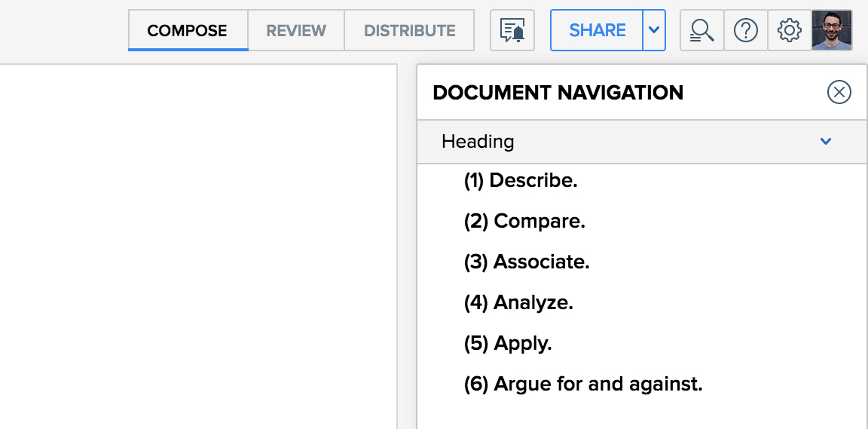Open the "(6) Argue for and against." heading

[583, 385]
